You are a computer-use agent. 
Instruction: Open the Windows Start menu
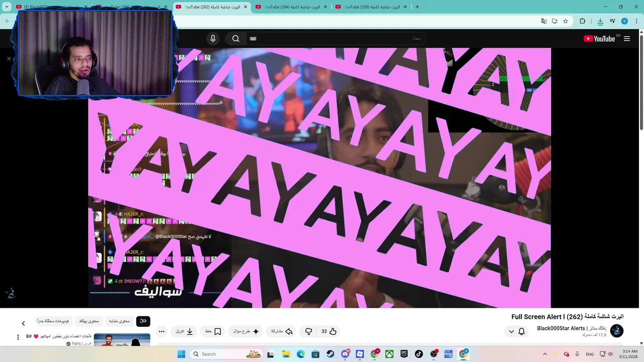181,354
